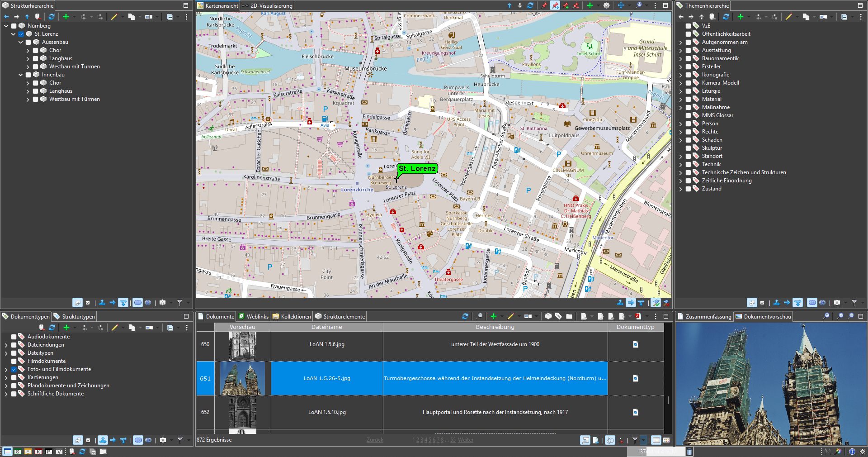Click the zoom magnifier in map toolbar
This screenshot has height=457, width=868.
click(x=638, y=5)
